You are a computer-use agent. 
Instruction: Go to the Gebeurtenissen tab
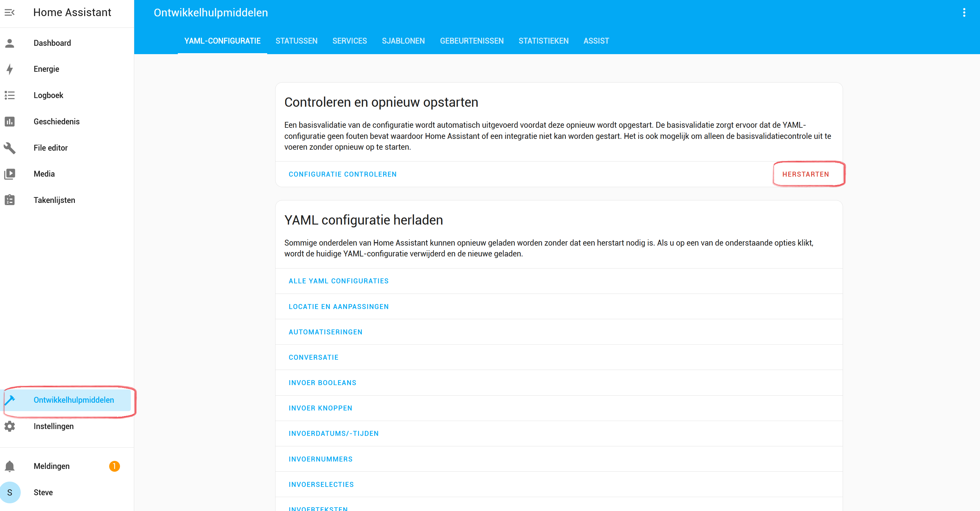pyautogui.click(x=472, y=41)
